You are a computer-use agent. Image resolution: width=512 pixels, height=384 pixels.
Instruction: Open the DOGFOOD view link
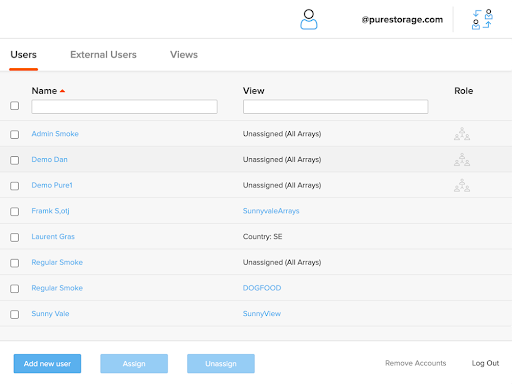(x=262, y=288)
